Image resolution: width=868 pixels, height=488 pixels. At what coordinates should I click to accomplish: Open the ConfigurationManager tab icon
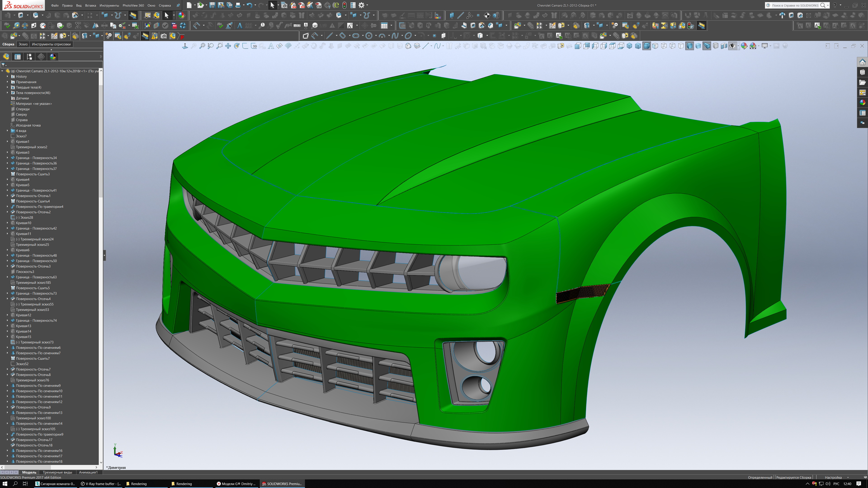click(x=29, y=56)
